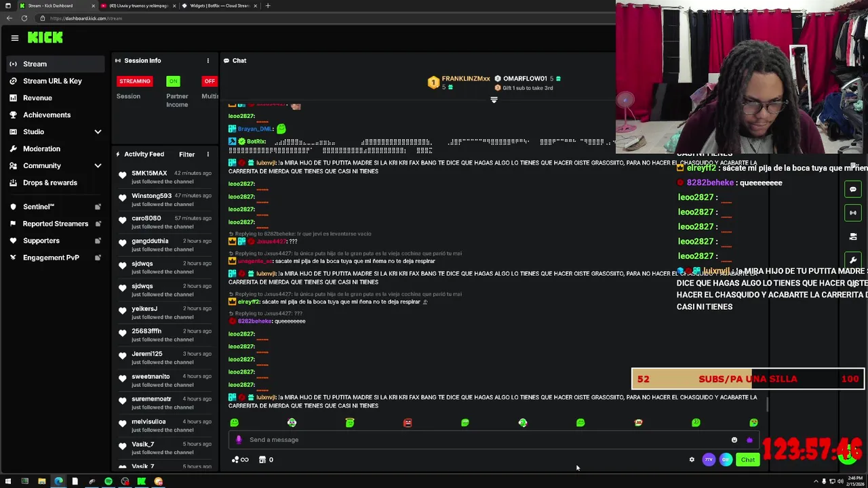Open Windows Start menu
Image resolution: width=868 pixels, height=488 pixels.
pyautogui.click(x=8, y=482)
